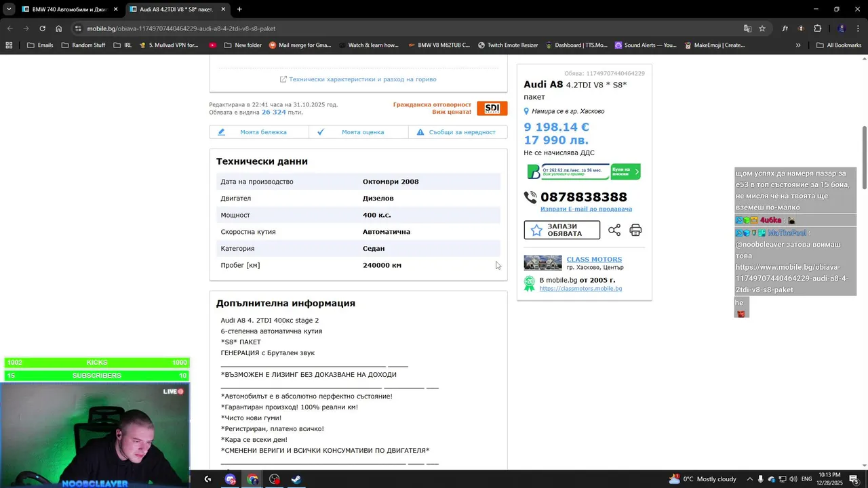Go to the browser home page icon
Screen dimensions: 868x488
click(x=59, y=28)
